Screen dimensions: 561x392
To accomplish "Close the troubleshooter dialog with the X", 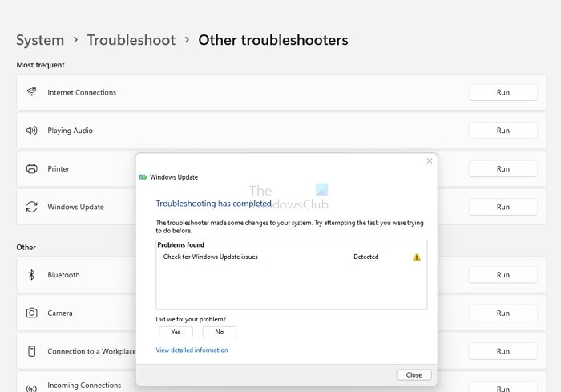I will pyautogui.click(x=430, y=161).
